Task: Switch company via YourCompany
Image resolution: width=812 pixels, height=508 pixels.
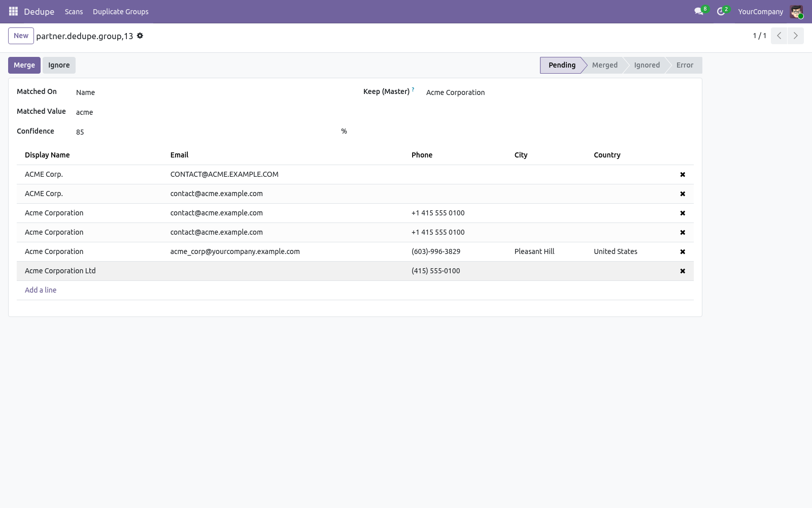Action: (x=760, y=11)
